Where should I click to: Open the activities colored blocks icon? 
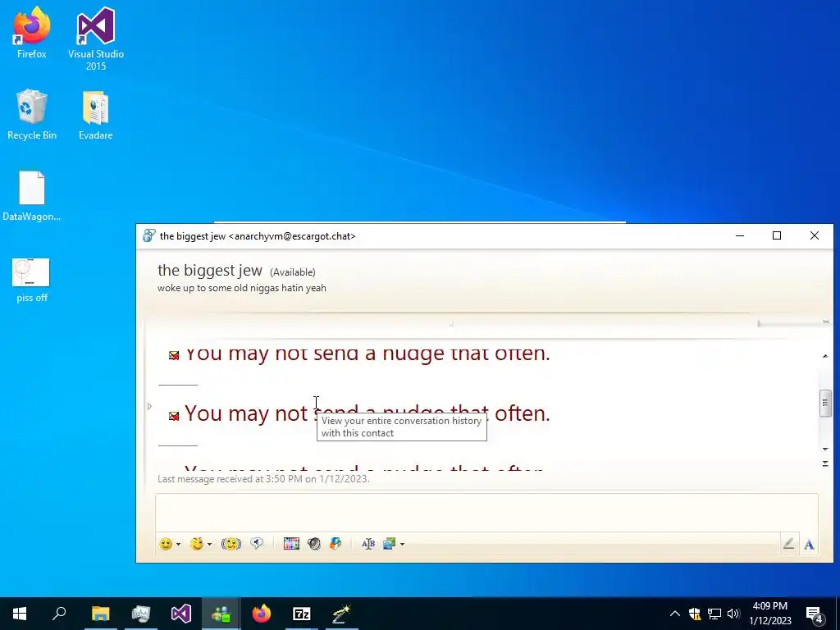[x=336, y=544]
